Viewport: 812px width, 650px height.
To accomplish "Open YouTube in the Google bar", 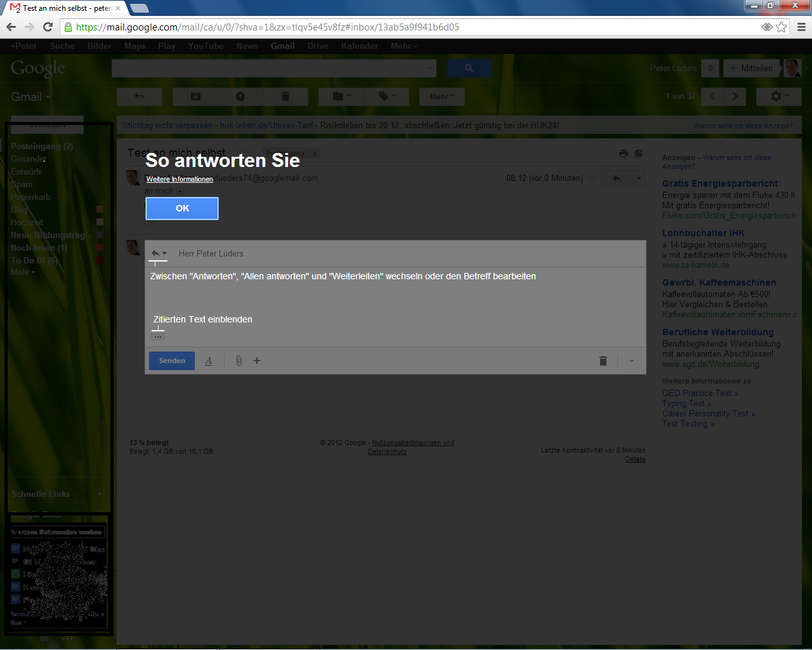I will (206, 46).
